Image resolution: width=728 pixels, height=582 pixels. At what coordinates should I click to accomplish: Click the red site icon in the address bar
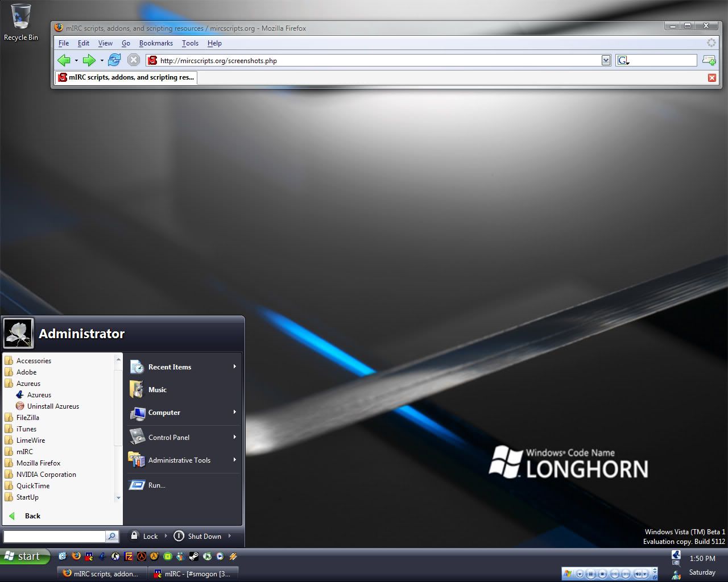(x=152, y=60)
